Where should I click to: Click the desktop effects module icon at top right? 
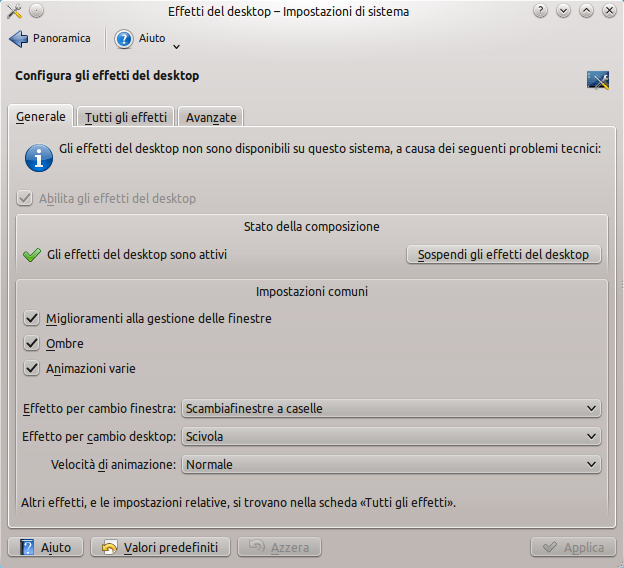coord(597,80)
